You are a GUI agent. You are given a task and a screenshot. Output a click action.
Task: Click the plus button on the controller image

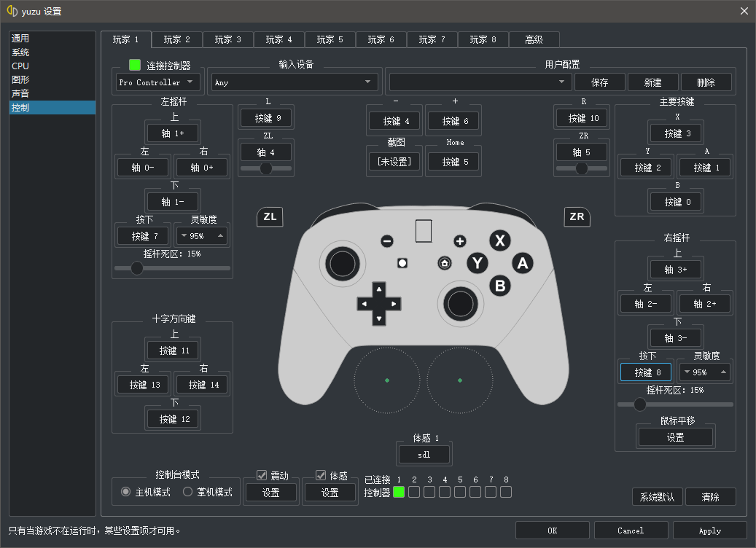click(x=460, y=241)
